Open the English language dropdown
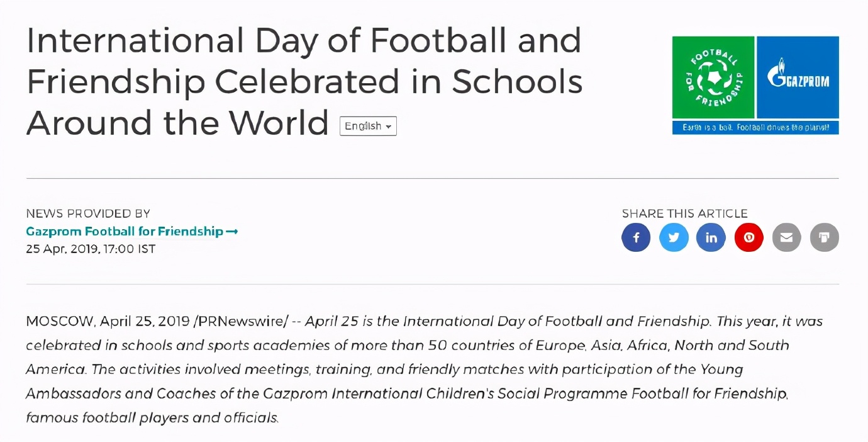Screen dimensions: 868x442 click(x=368, y=126)
